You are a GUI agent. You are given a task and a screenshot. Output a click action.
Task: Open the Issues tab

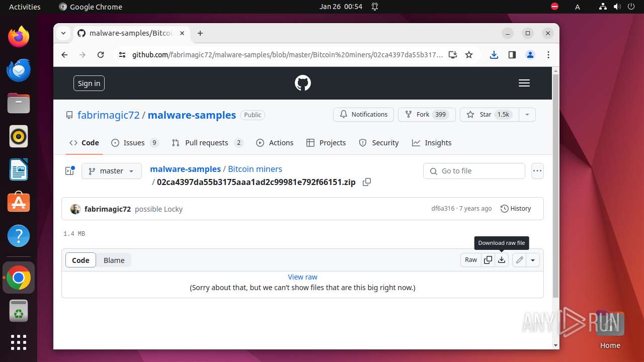pos(135,143)
